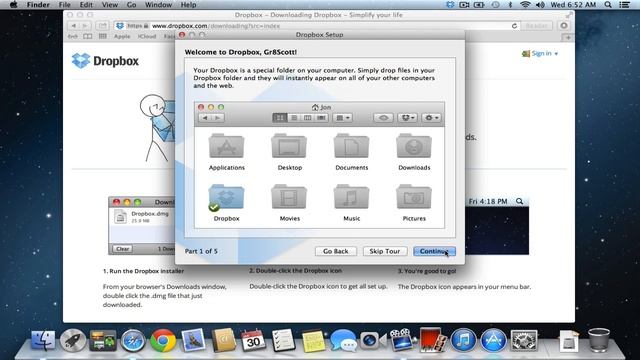Image resolution: width=640 pixels, height=360 pixels.
Task: Open the iCloud bookmark in bookmarks bar
Action: point(147,36)
